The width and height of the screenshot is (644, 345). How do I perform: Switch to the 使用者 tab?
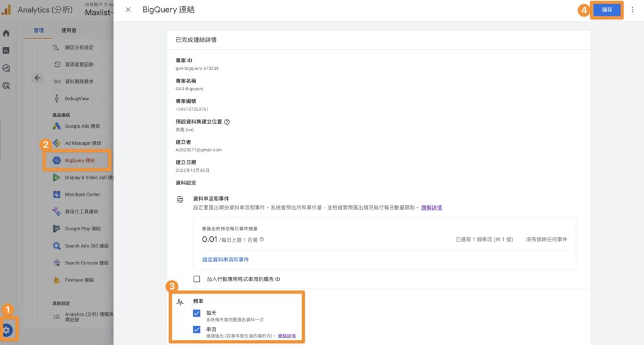point(69,30)
